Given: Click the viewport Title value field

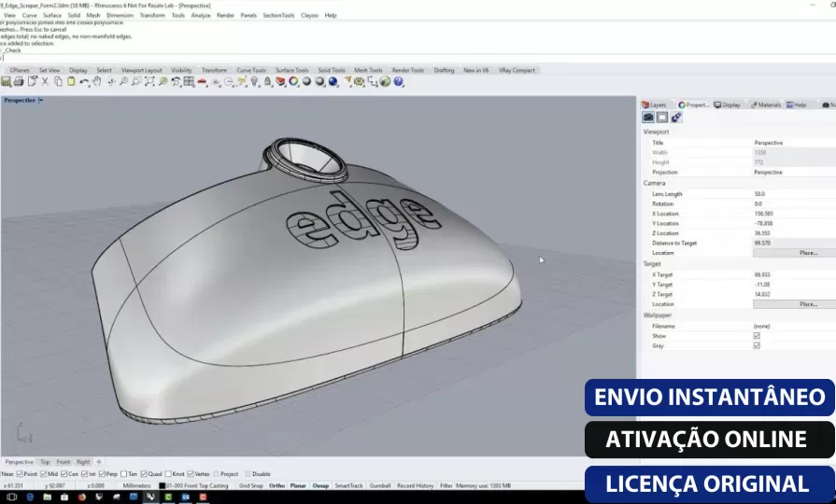Looking at the screenshot, I should coord(793,143).
